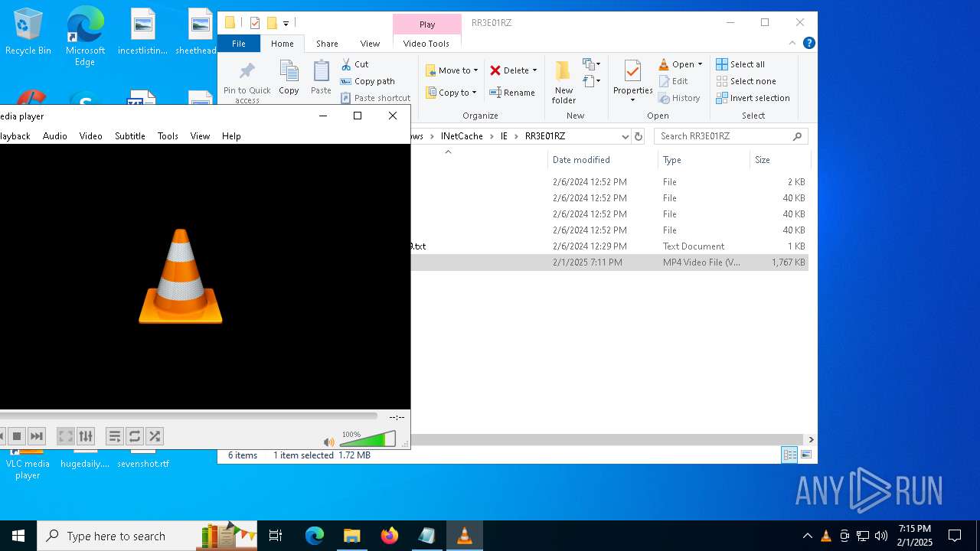980x551 pixels.
Task: Click the Copy ribbon button
Action: click(289, 78)
